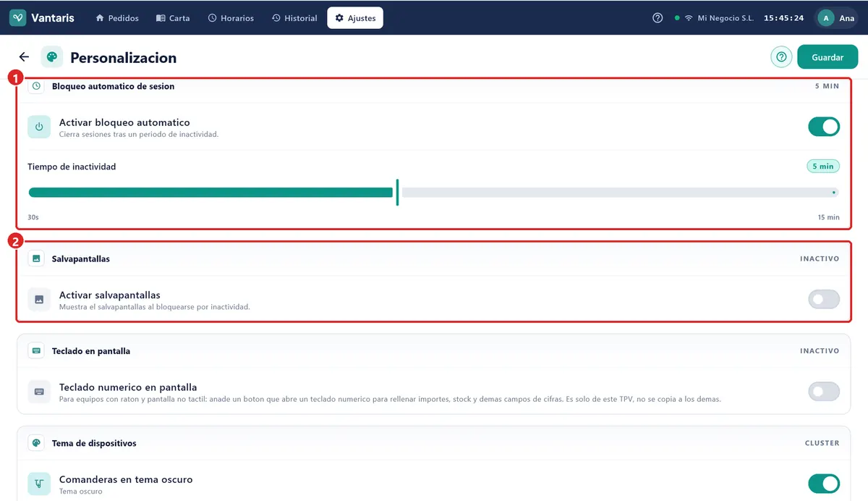
Task: Click the Ana user avatar
Action: pyautogui.click(x=826, y=18)
